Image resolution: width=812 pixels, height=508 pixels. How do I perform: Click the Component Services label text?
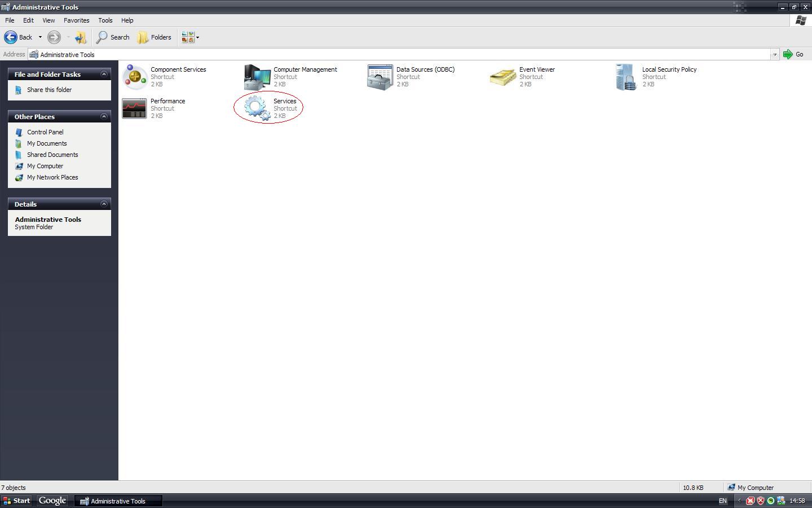[x=178, y=69]
